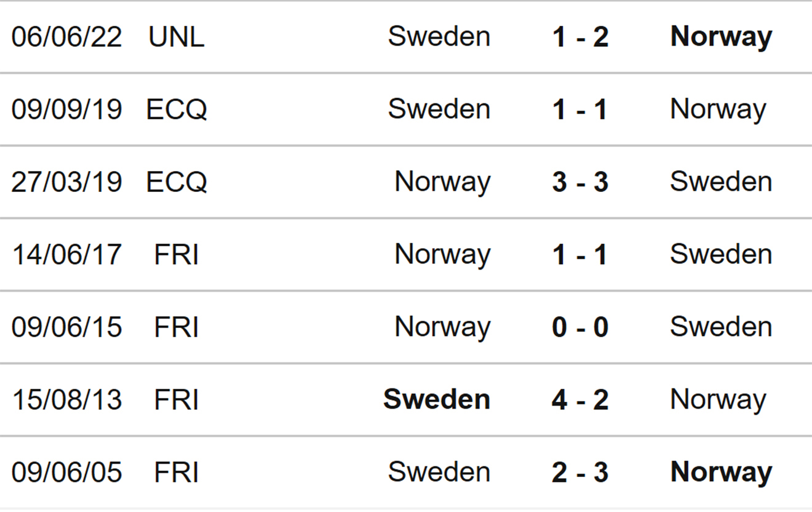Select Norway home team on 27/03/19

pos(442,183)
